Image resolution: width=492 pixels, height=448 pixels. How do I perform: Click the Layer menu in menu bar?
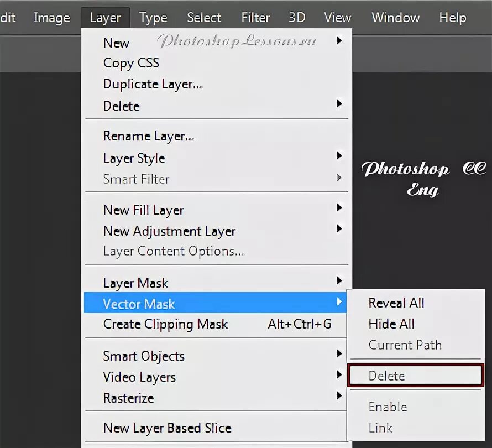pyautogui.click(x=105, y=18)
